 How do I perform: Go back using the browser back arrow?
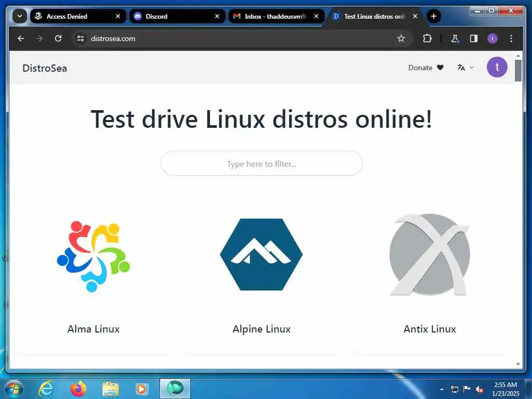point(21,38)
